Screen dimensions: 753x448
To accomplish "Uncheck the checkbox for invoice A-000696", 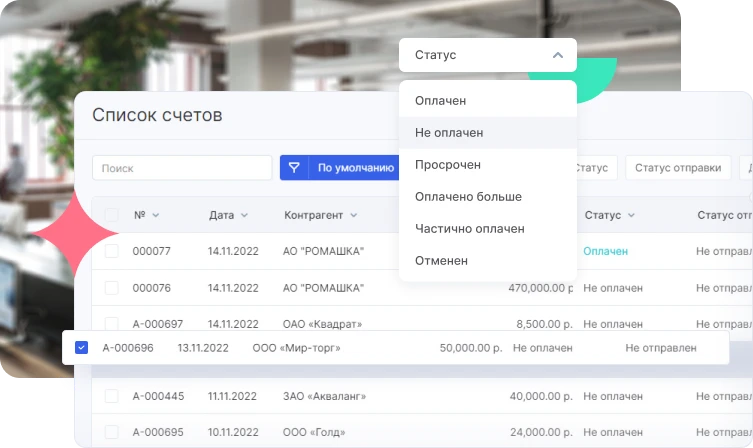I will [x=82, y=348].
